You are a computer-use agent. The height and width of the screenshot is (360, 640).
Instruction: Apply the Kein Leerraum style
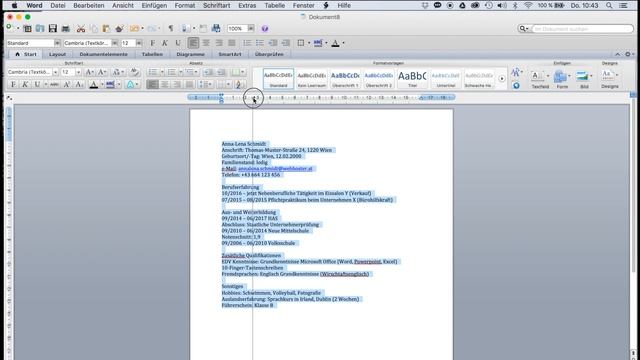point(311,79)
